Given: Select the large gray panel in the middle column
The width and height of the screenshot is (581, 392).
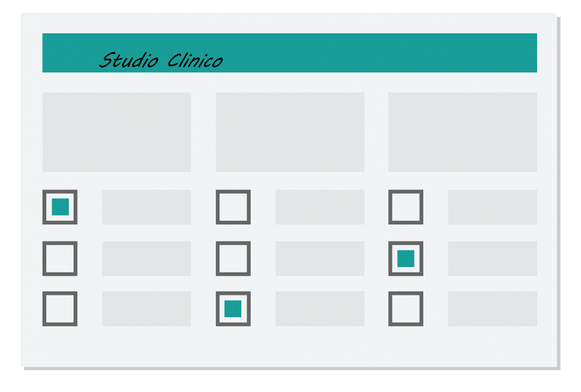Looking at the screenshot, I should click(x=290, y=132).
